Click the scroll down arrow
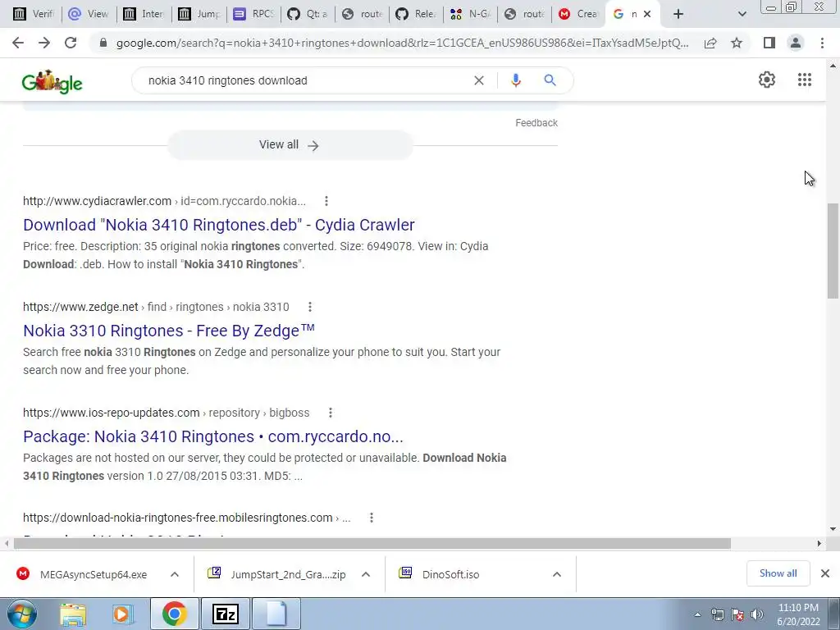The width and height of the screenshot is (840, 630). [x=833, y=529]
